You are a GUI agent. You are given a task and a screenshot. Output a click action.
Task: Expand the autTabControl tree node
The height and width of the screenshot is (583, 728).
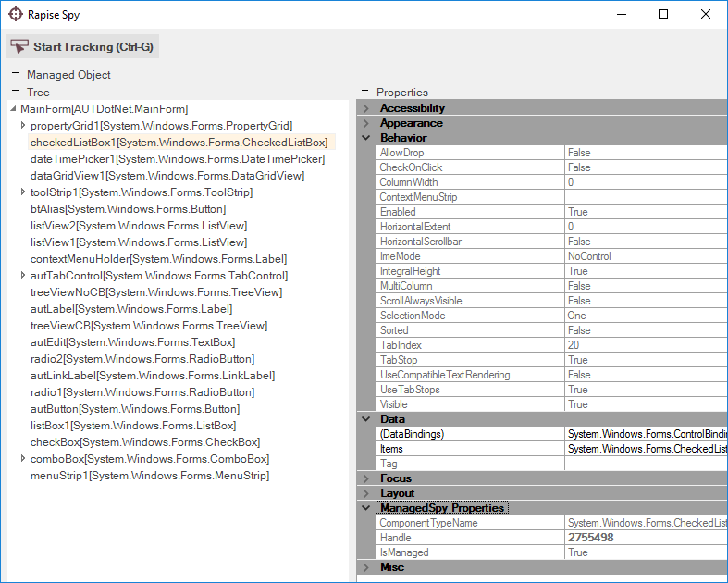tap(23, 275)
